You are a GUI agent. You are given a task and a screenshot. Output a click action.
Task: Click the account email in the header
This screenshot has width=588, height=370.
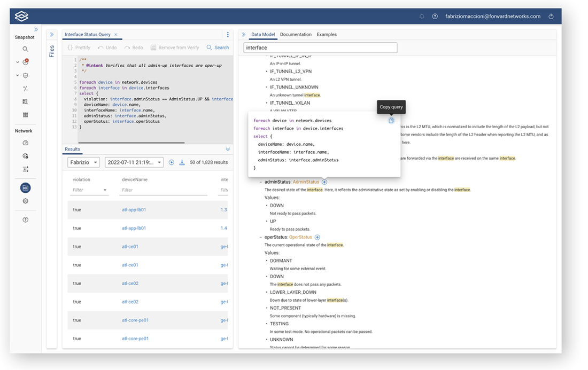pos(493,17)
